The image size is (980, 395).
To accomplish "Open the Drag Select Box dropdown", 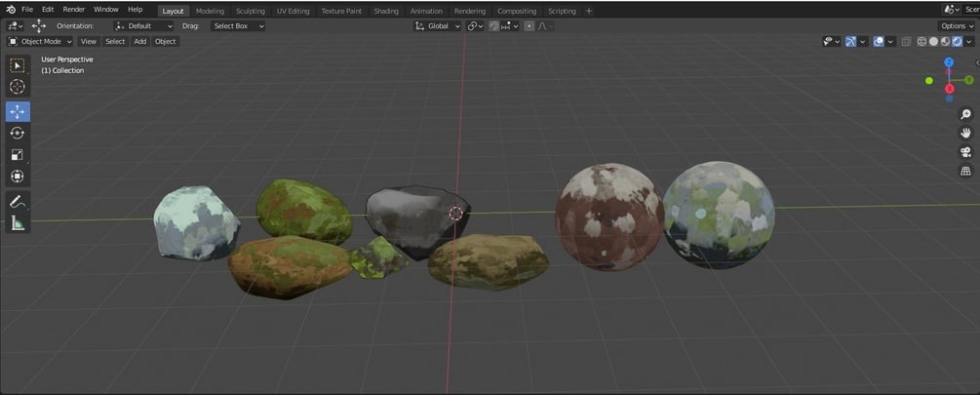I will 238,26.
